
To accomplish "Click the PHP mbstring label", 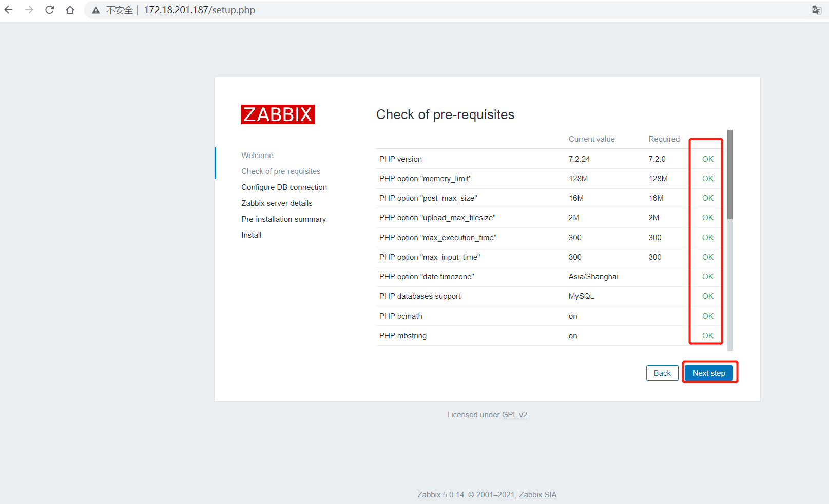I will 403,336.
